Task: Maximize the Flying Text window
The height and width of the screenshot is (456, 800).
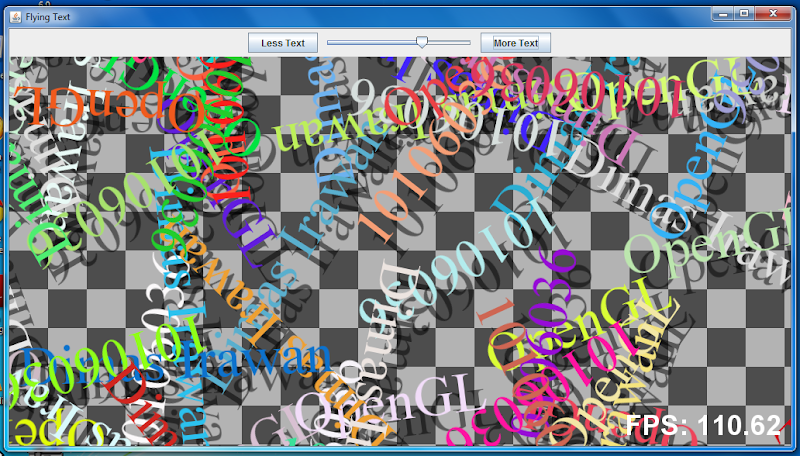Action: [743, 14]
